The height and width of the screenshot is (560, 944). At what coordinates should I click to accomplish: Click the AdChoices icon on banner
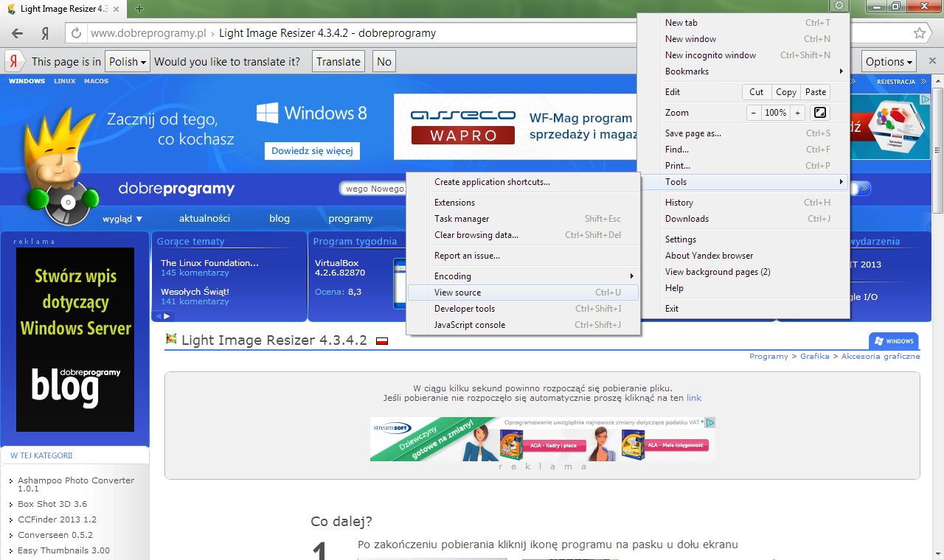coord(709,423)
